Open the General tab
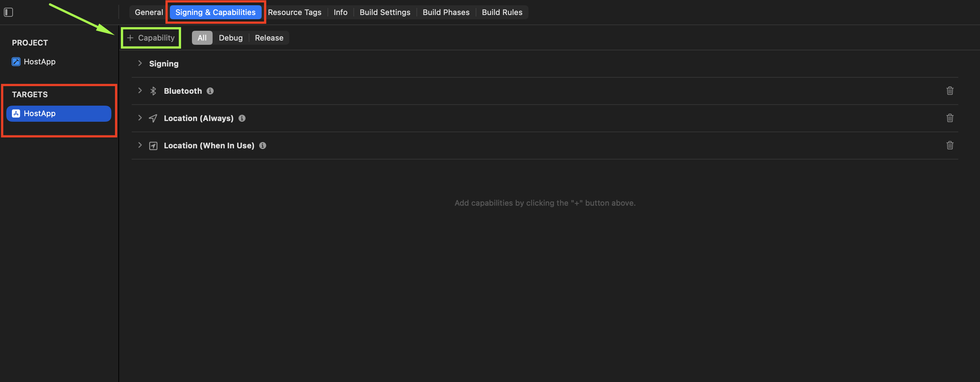The height and width of the screenshot is (382, 980). pyautogui.click(x=149, y=12)
